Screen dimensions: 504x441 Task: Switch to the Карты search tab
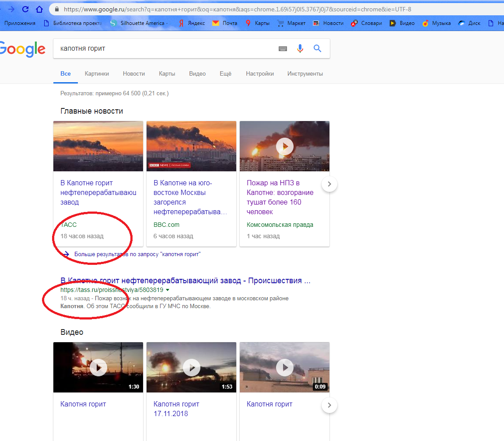click(167, 73)
